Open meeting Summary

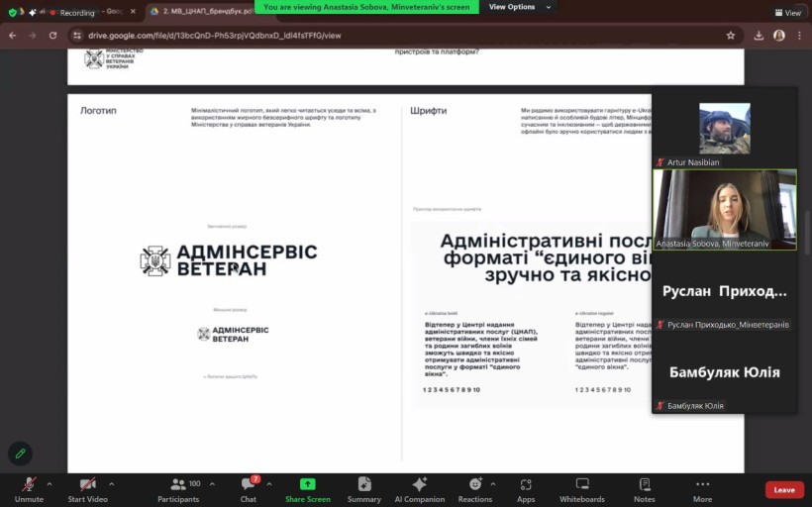point(364,490)
